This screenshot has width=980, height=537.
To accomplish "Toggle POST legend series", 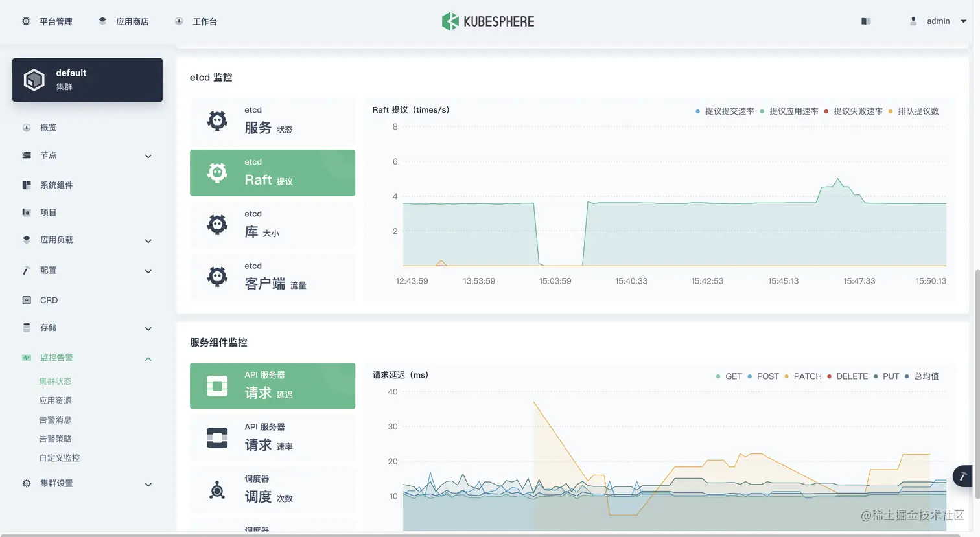I will point(763,376).
